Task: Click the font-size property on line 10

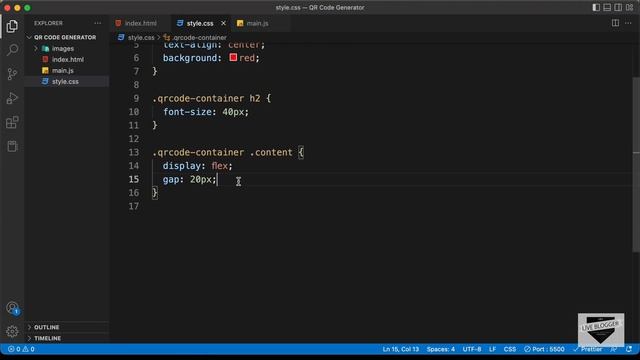Action: [187, 112]
